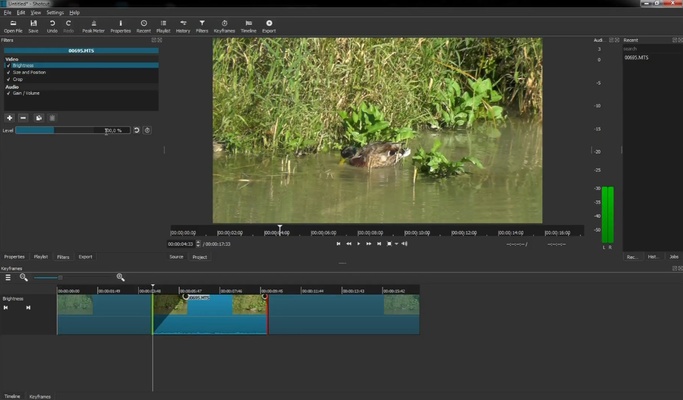
Task: Open Filters from the toolbar
Action: coord(202,26)
